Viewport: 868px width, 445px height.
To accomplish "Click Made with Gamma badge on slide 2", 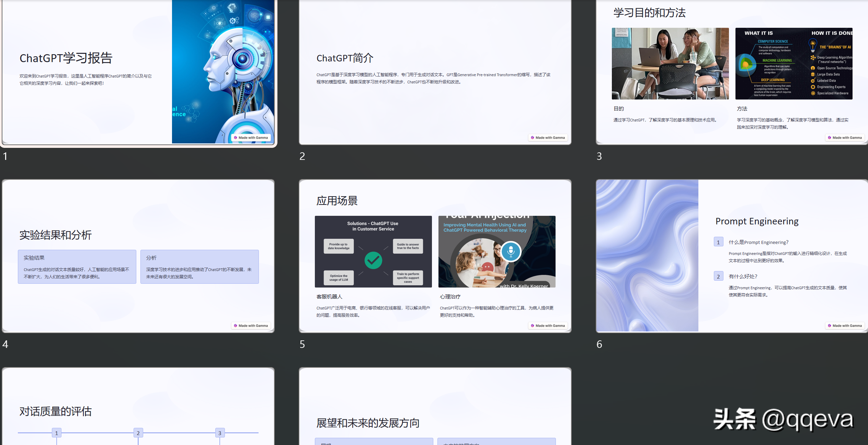I will [x=548, y=138].
